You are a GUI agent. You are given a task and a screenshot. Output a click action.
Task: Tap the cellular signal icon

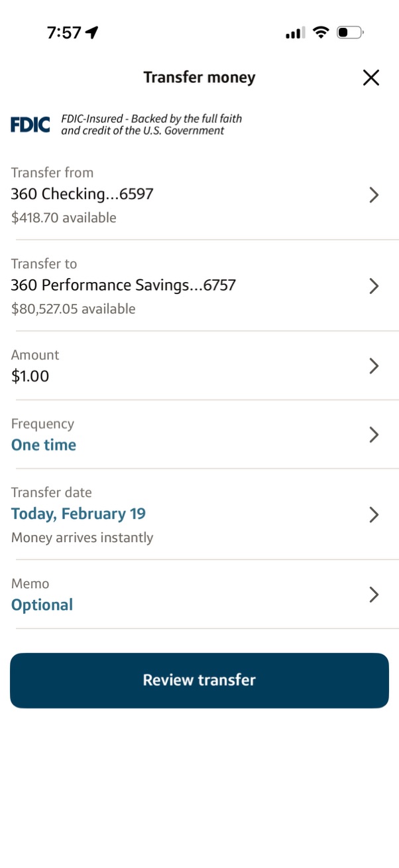click(294, 32)
